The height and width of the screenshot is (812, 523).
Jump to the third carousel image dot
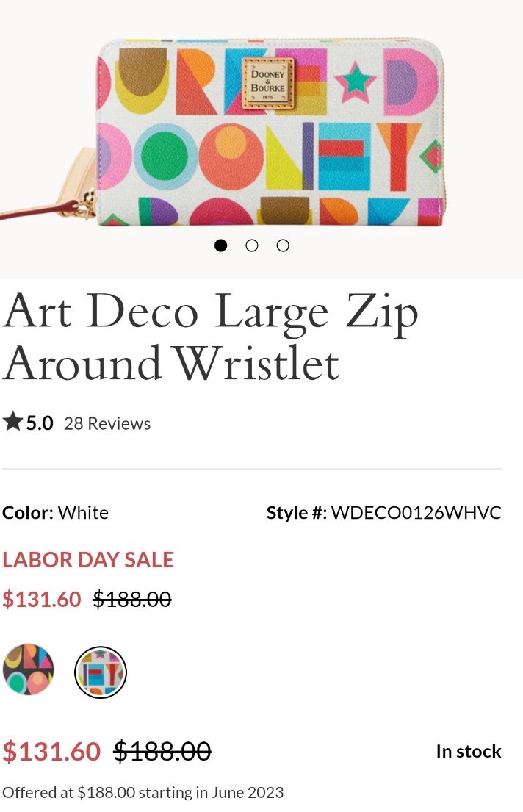283,245
